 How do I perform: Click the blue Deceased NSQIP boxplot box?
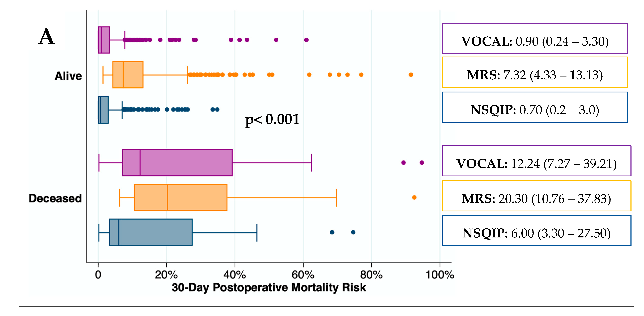pyautogui.click(x=151, y=232)
